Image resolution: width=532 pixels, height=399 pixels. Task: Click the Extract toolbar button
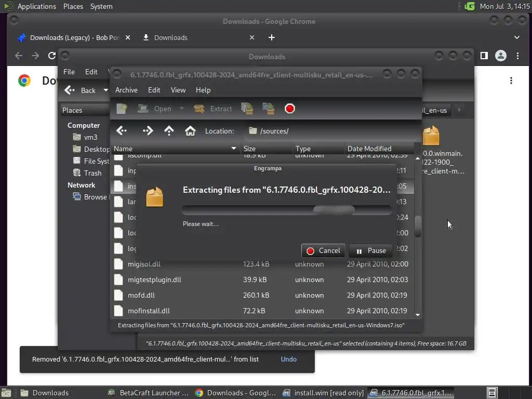click(212, 109)
